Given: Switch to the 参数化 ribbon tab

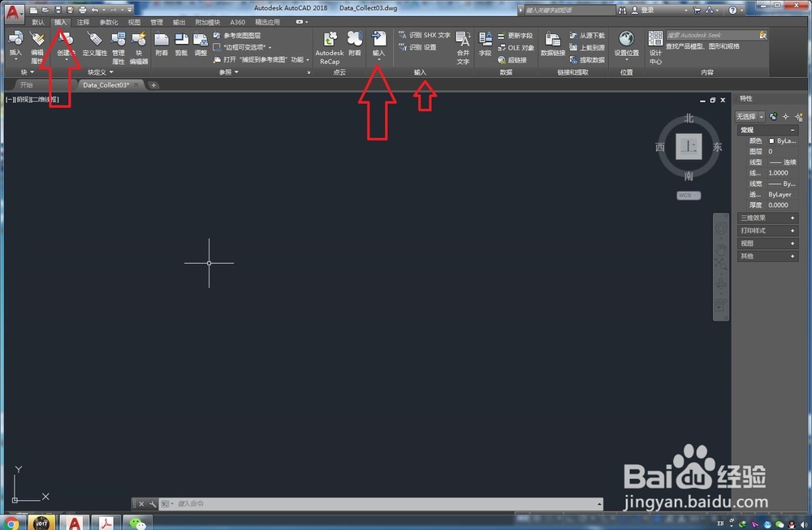Looking at the screenshot, I should (x=109, y=22).
